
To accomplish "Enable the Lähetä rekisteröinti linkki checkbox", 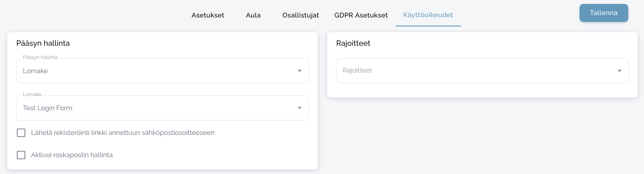I will (21, 133).
